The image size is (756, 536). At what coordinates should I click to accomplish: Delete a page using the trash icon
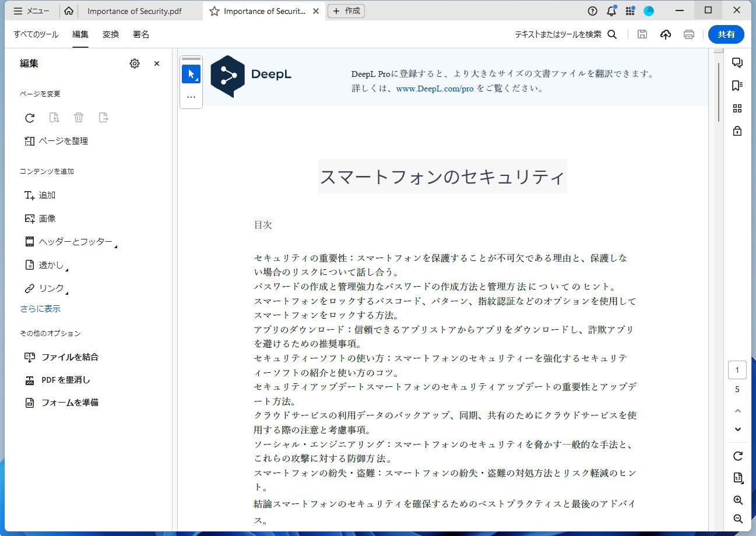79,117
